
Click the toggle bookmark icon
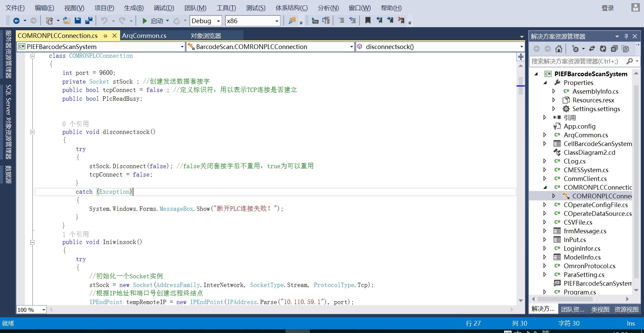click(368, 20)
